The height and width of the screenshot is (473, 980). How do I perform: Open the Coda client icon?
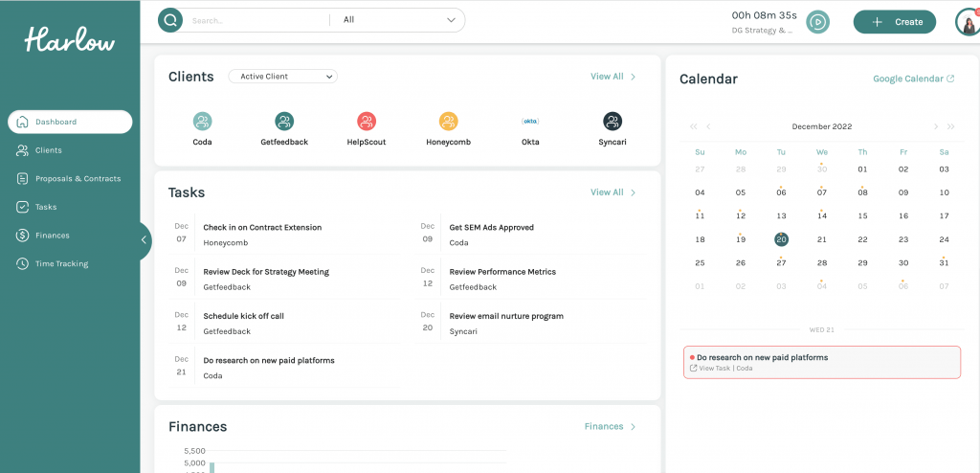point(202,122)
